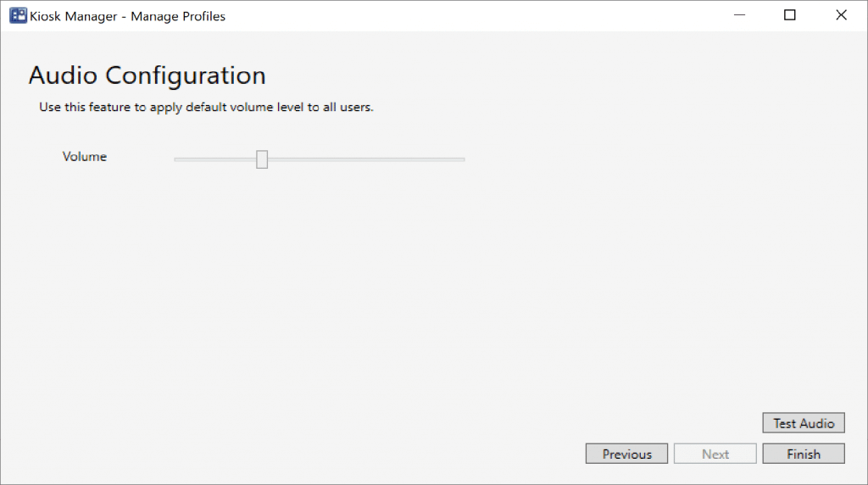868x485 pixels.
Task: Click the Kiosk Manager - Manage Profiles title
Action: [127, 15]
